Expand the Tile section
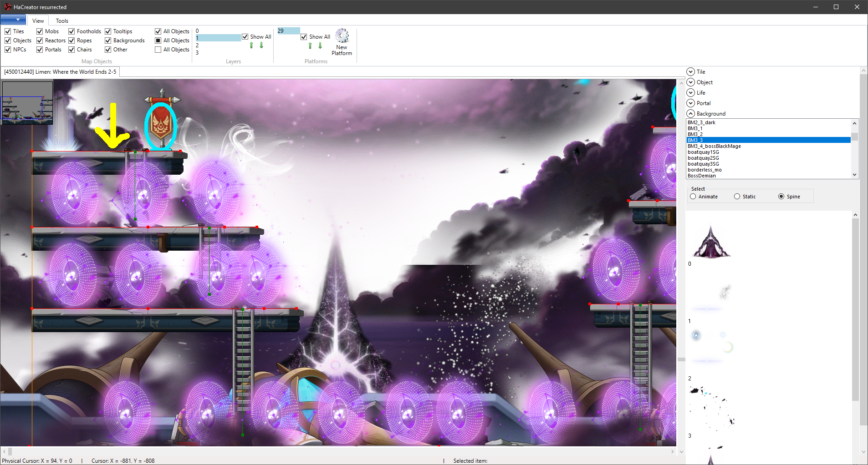The width and height of the screenshot is (868, 465). (x=691, y=71)
